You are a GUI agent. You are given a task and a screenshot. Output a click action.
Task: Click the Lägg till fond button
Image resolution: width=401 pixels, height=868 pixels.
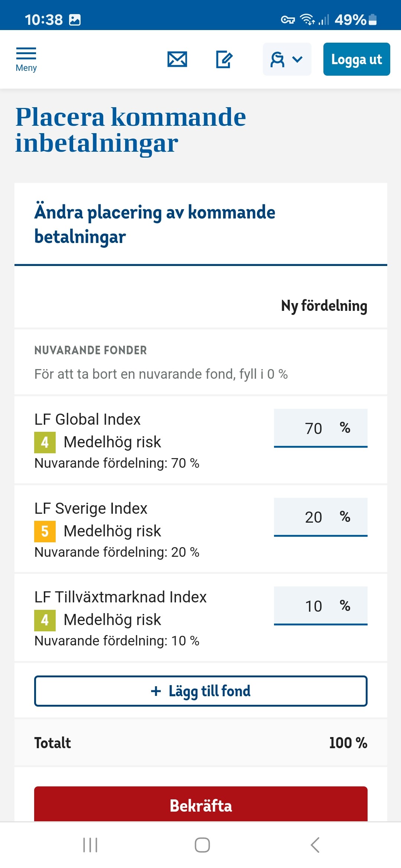(x=200, y=691)
